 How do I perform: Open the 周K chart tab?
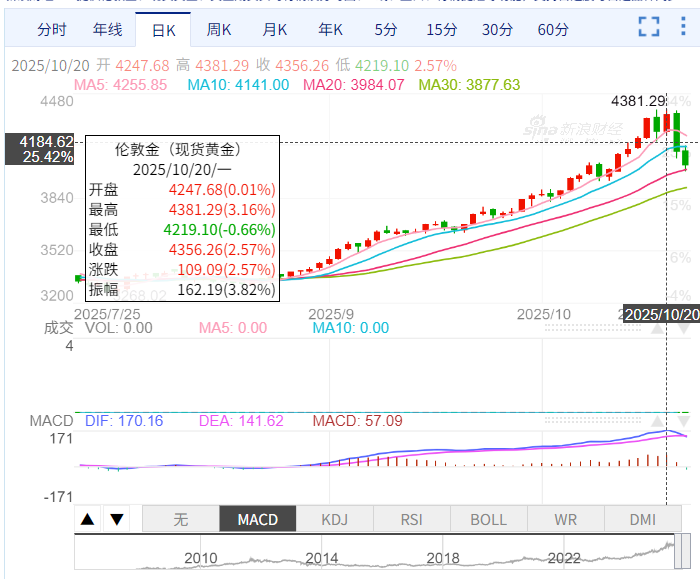pos(219,30)
